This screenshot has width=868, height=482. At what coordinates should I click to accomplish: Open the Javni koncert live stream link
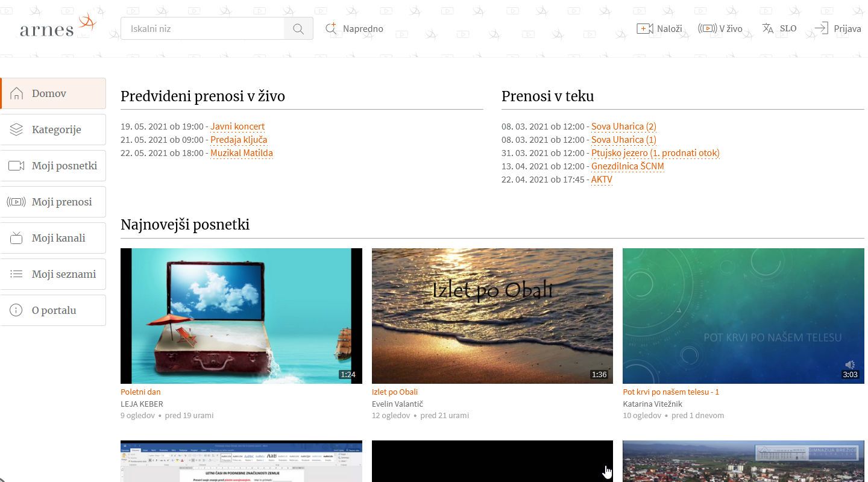coord(237,127)
